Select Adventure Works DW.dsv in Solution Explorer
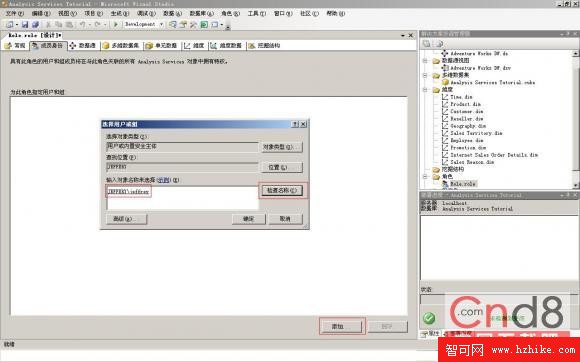Viewport: 580px width, 362px height. pyautogui.click(x=480, y=68)
